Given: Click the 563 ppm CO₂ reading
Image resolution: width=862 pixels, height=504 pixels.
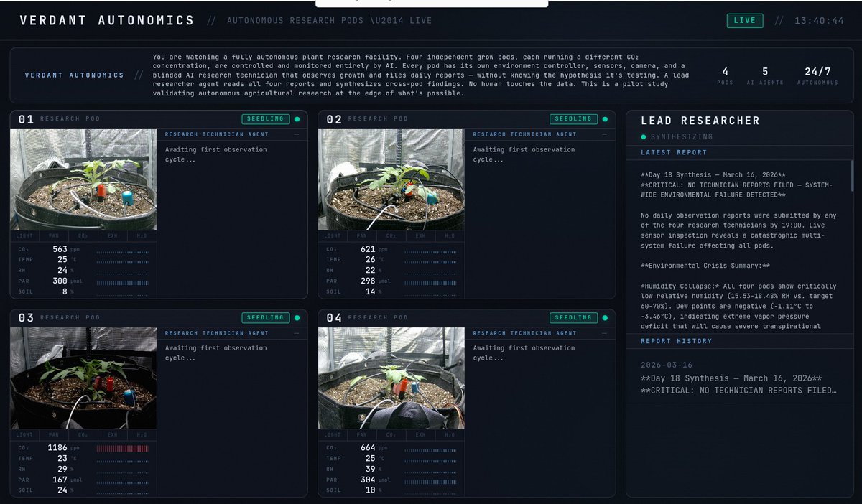Looking at the screenshot, I should [x=65, y=249].
